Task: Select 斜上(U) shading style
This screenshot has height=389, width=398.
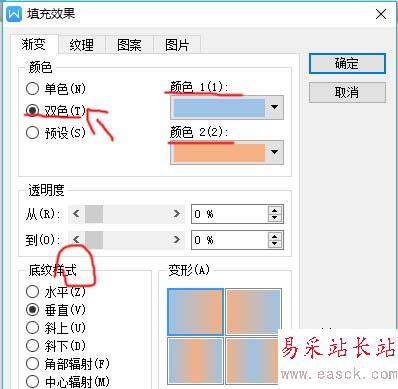Action: click(x=32, y=328)
